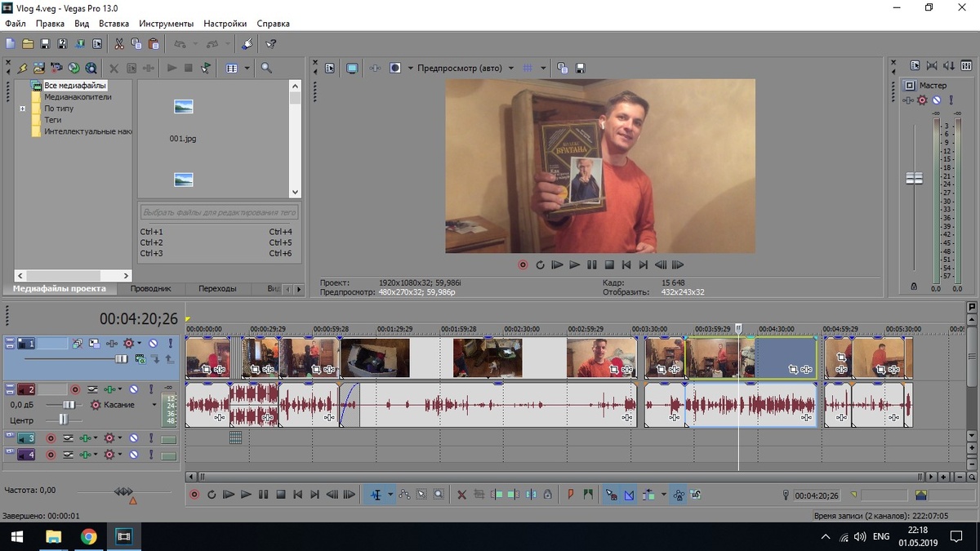Open track 2 automation mode Касание dropdown
Image resolution: width=980 pixels, height=551 pixels.
point(154,404)
